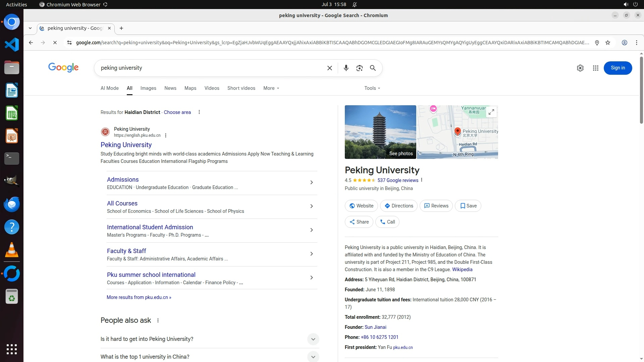Open the More search filters dropdown
The width and height of the screenshot is (644, 362).
271,88
